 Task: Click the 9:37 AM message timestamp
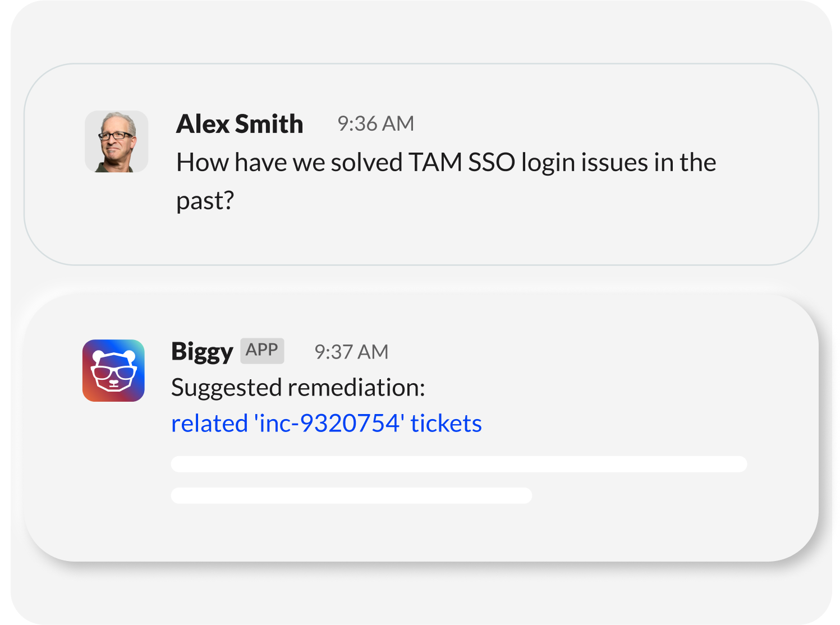point(351,352)
